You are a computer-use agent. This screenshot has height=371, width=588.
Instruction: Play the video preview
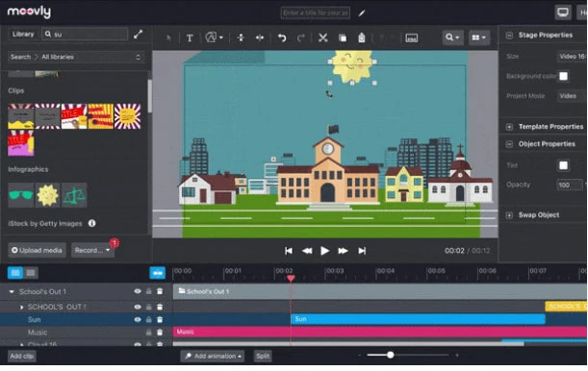click(x=324, y=251)
